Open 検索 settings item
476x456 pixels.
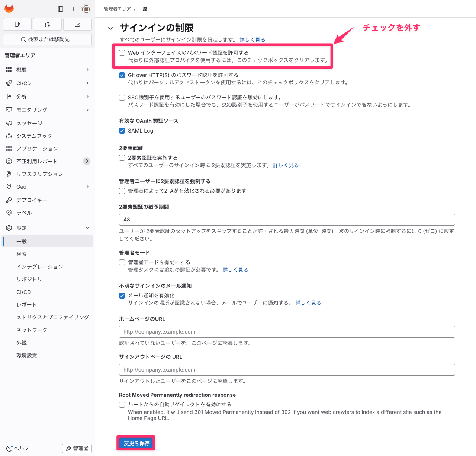(x=48, y=254)
